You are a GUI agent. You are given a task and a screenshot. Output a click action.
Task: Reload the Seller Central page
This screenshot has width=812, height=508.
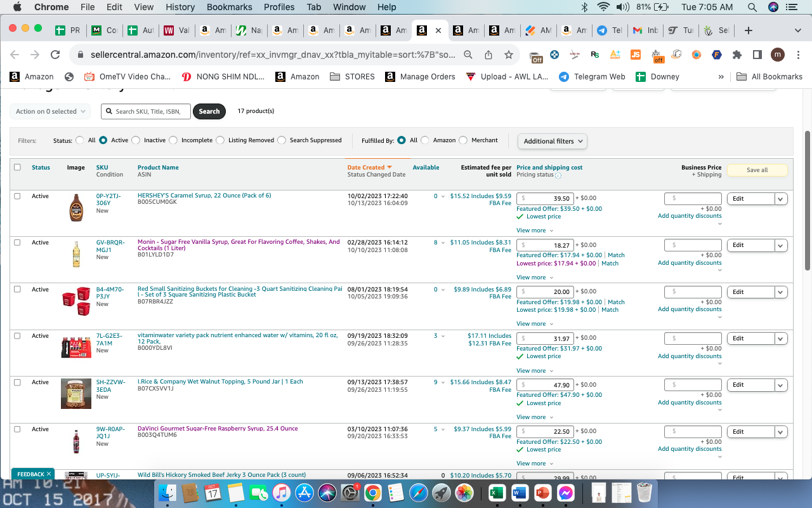[55, 55]
